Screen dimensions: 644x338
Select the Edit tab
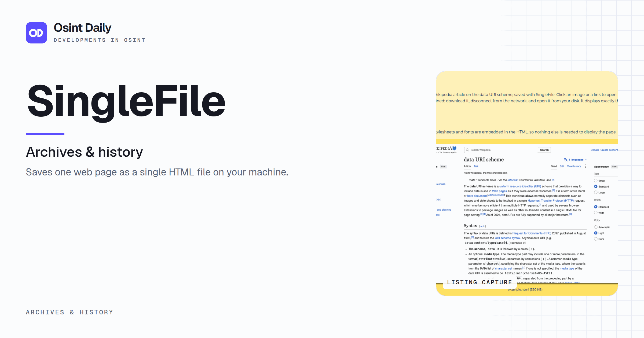(562, 166)
